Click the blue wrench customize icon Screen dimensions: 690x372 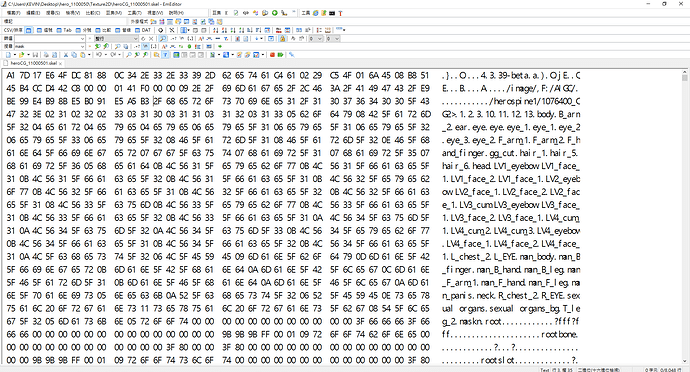pyautogui.click(x=291, y=55)
